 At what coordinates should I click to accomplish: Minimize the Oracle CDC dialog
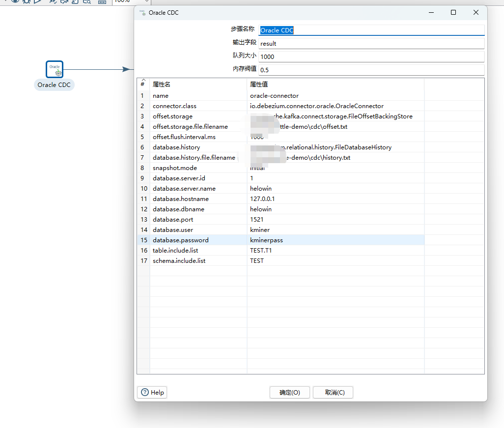click(431, 12)
